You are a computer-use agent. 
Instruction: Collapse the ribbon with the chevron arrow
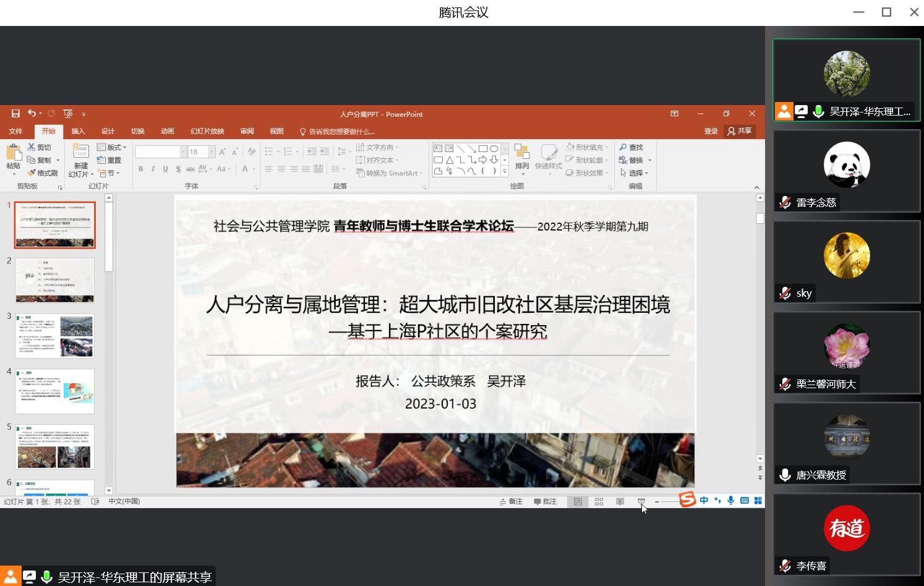(756, 187)
